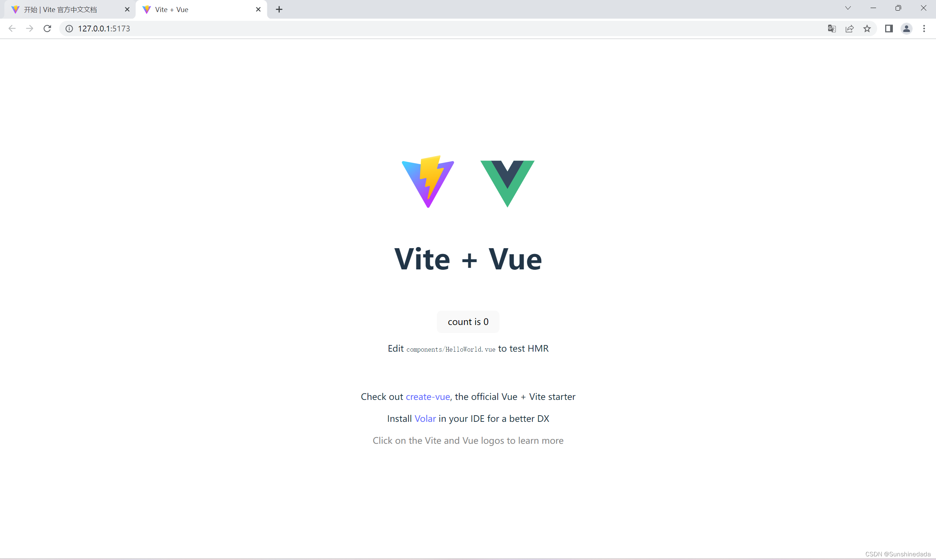
Task: Click the bookmark star icon
Action: 867,28
